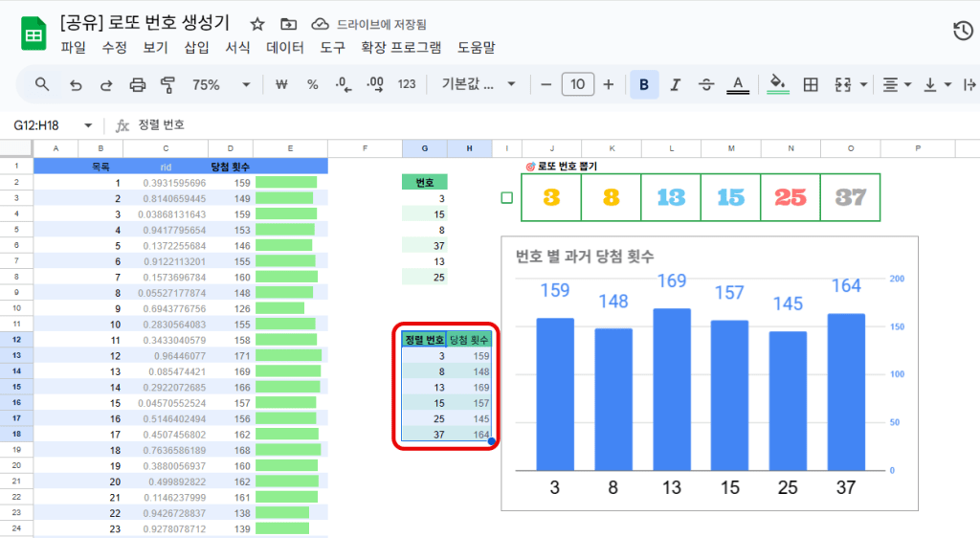
Task: Toggle italic text formatting
Action: (675, 84)
